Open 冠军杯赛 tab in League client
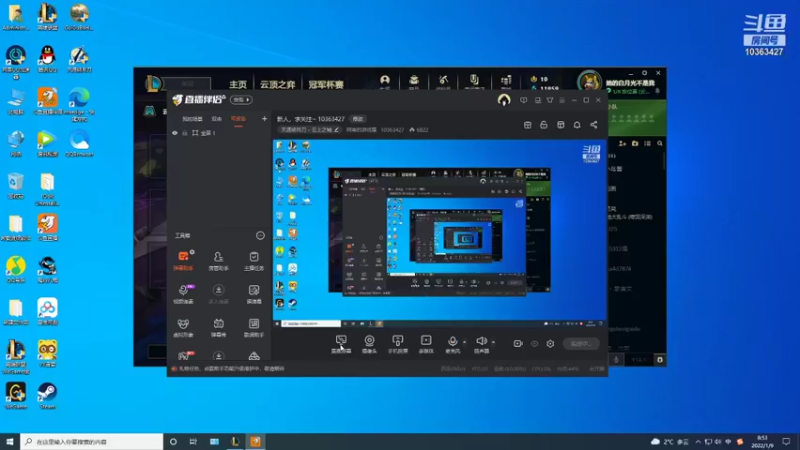Viewport: 800px width, 450px height. click(x=326, y=84)
